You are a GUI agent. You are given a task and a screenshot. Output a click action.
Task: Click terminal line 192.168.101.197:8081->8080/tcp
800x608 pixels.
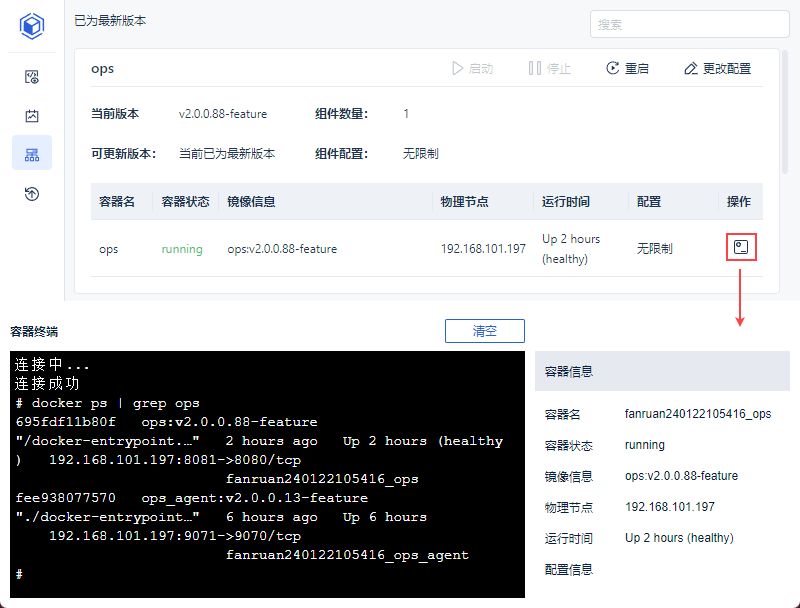pos(175,460)
